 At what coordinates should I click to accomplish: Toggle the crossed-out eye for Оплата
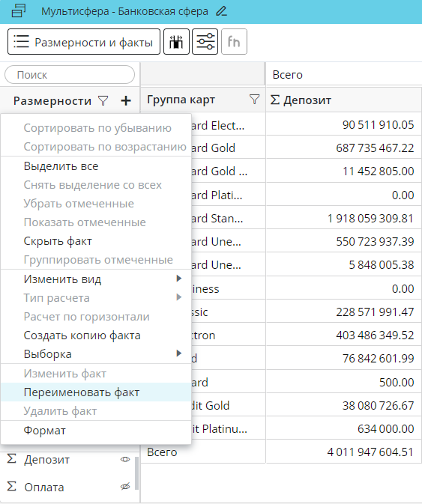tap(125, 487)
